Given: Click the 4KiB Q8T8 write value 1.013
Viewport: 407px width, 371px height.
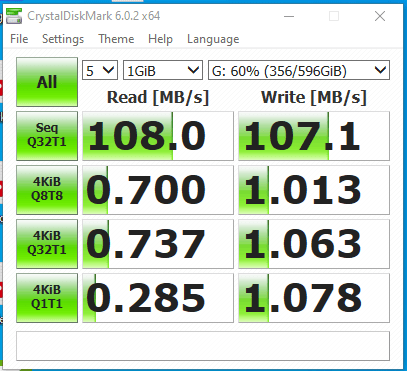Looking at the screenshot, I should pyautogui.click(x=314, y=190).
